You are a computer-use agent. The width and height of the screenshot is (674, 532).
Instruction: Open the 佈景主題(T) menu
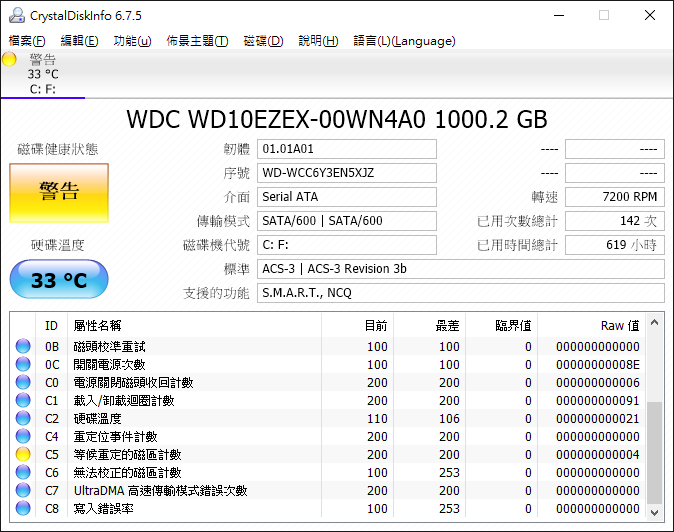(x=197, y=41)
